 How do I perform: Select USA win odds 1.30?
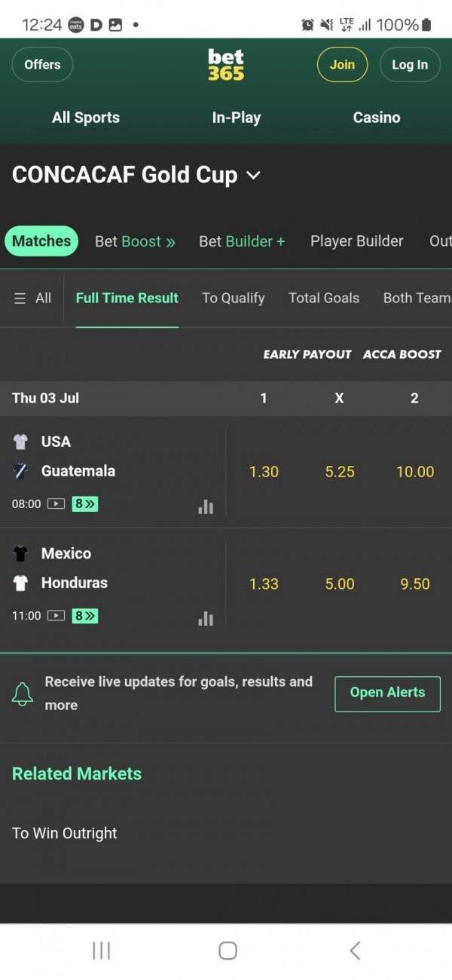pyautogui.click(x=264, y=472)
